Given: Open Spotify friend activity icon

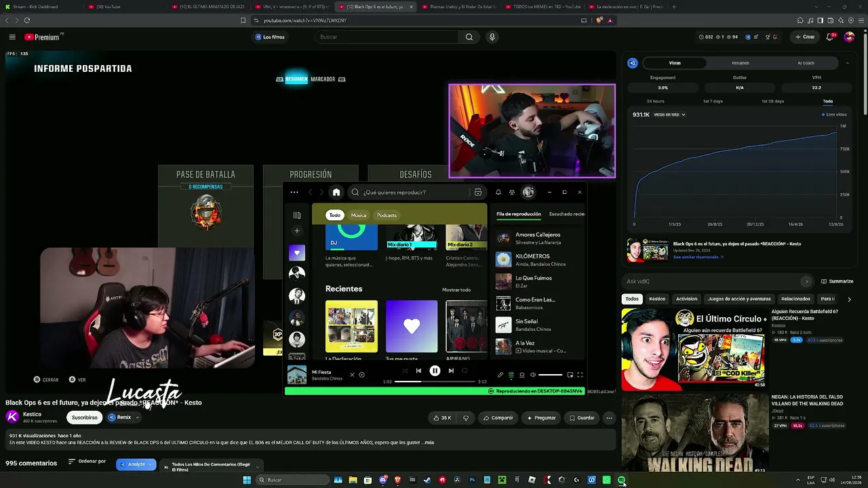Looking at the screenshot, I should [x=512, y=192].
